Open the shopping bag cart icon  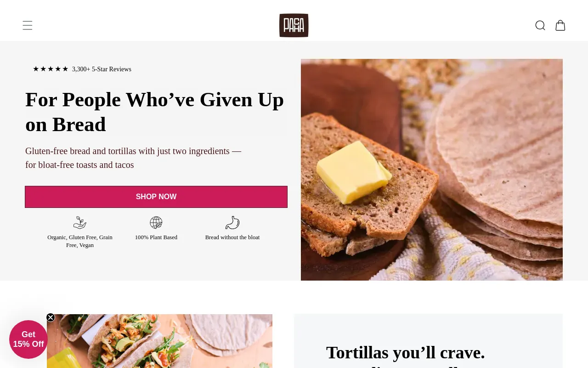[560, 25]
